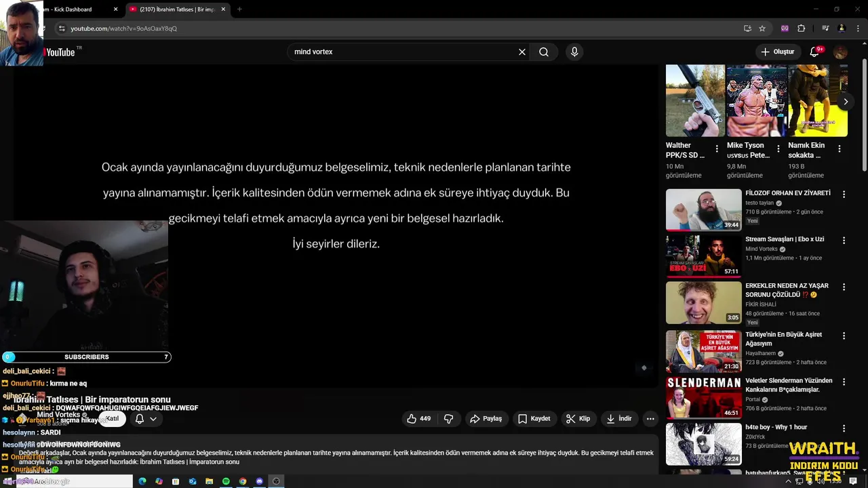The width and height of the screenshot is (868, 488).
Task: Open YouTube account avatar menu
Action: click(840, 52)
